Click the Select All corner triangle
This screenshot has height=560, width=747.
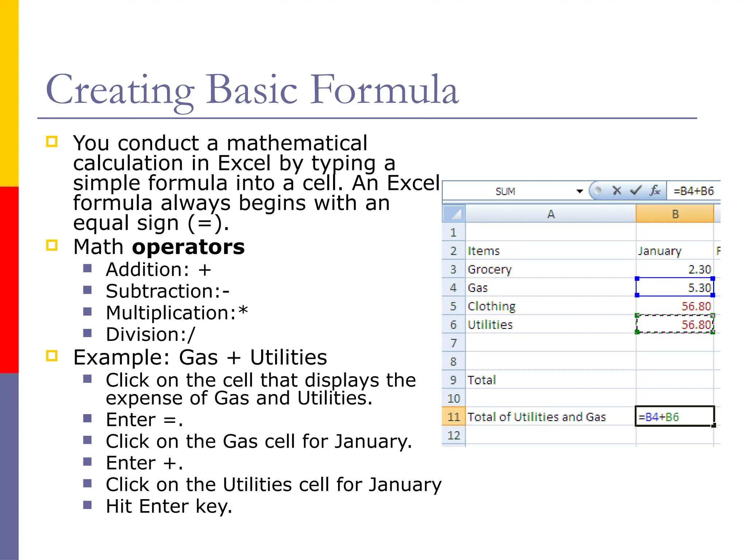tap(454, 214)
